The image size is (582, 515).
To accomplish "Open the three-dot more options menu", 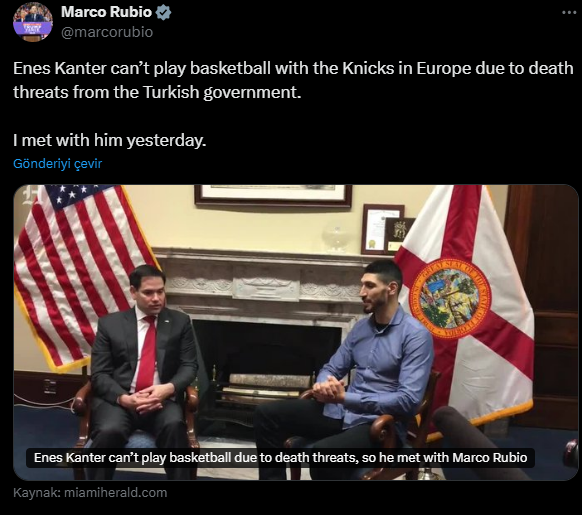I will [569, 13].
